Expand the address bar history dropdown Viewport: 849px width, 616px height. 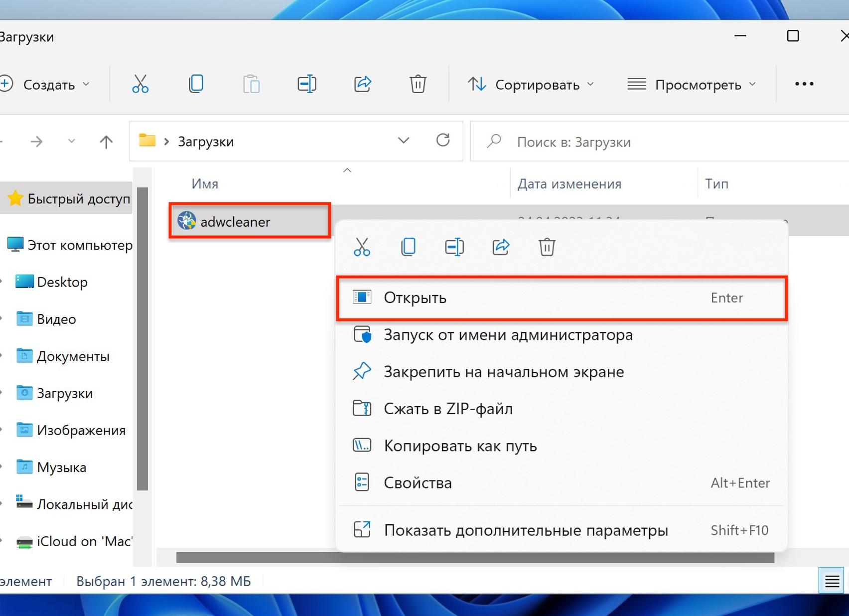click(x=404, y=141)
